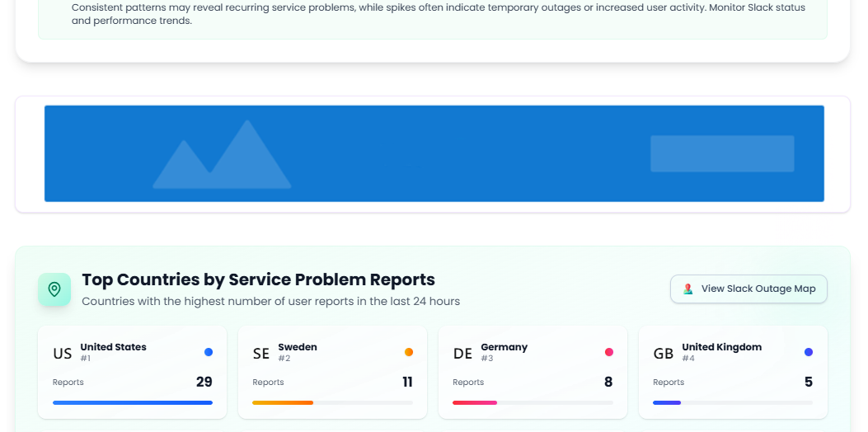Screen dimensions: 868x432
Task: Click the GB country code icon
Action: tap(663, 354)
